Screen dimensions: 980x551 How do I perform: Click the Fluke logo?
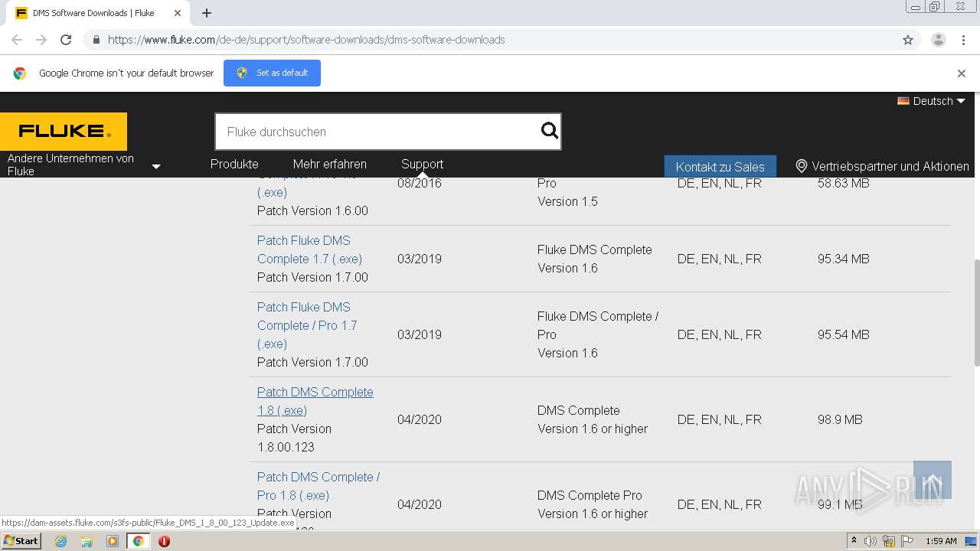click(x=64, y=132)
